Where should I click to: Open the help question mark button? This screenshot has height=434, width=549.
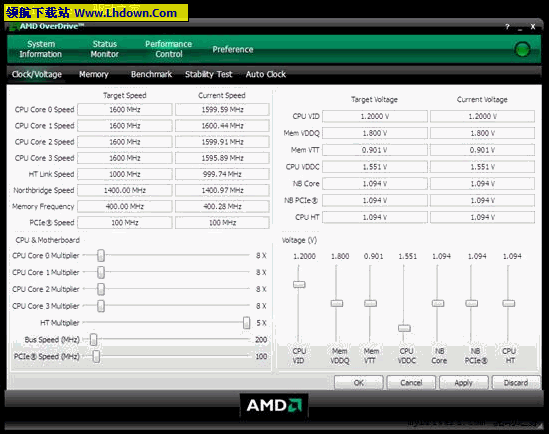point(507,27)
